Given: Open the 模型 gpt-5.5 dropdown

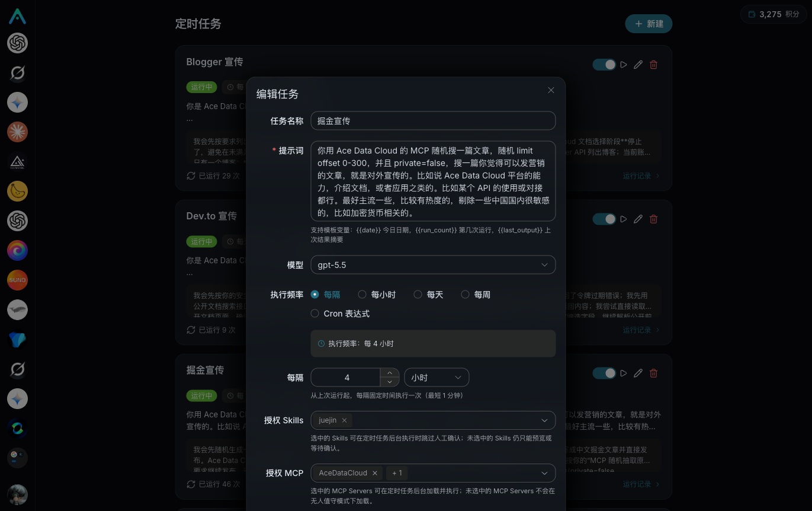Looking at the screenshot, I should click(433, 265).
